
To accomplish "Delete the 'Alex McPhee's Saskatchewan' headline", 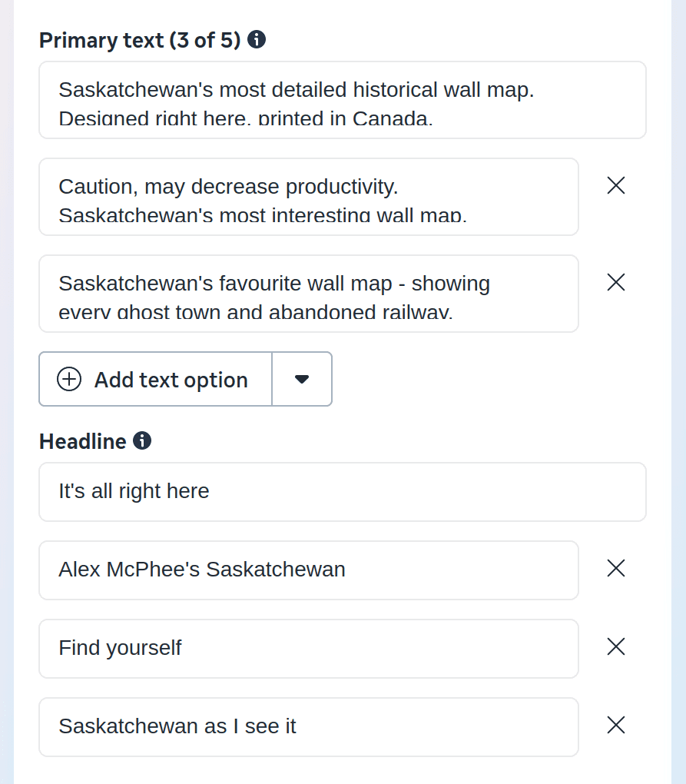I will tap(616, 568).
